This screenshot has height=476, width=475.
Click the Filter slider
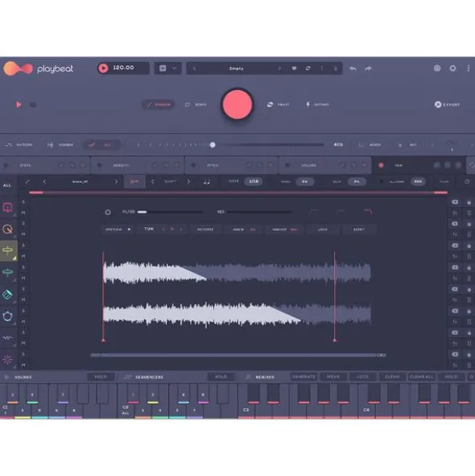point(170,212)
